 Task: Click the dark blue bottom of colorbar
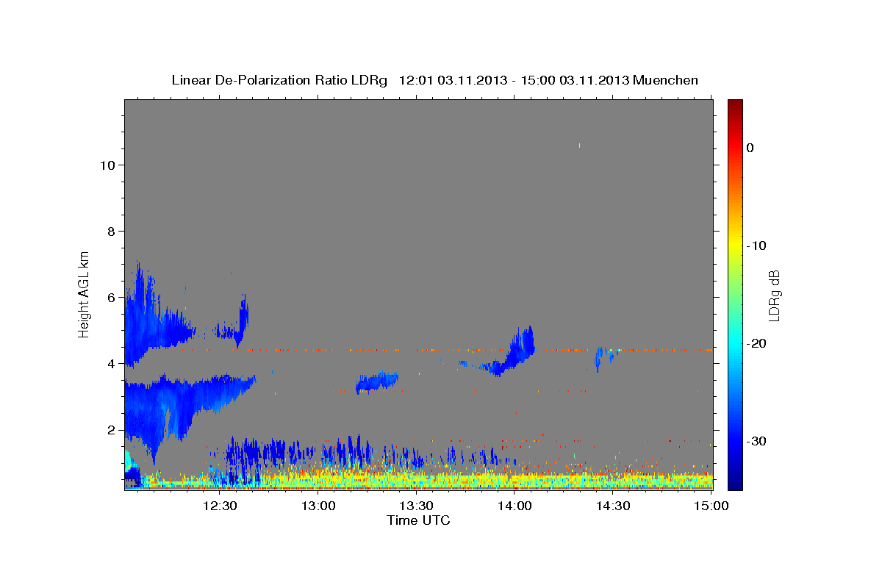[x=735, y=482]
